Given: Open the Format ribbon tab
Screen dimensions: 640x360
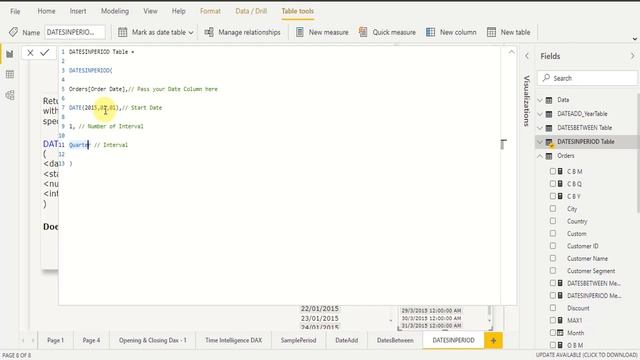Looking at the screenshot, I should [210, 11].
